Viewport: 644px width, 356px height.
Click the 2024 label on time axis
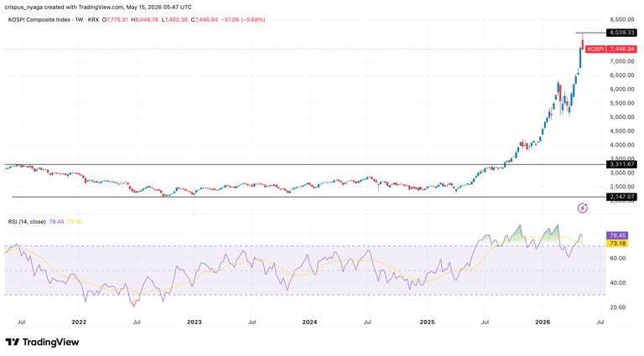[309, 322]
